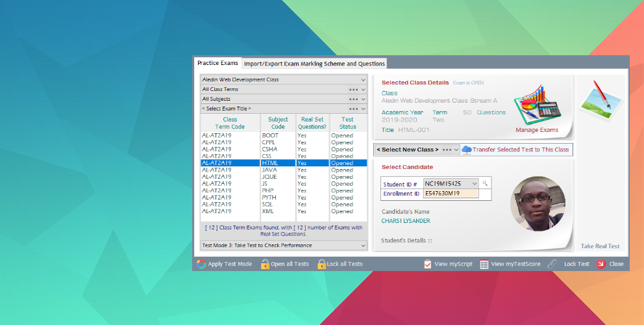Click the cloud transfer icon

[467, 149]
